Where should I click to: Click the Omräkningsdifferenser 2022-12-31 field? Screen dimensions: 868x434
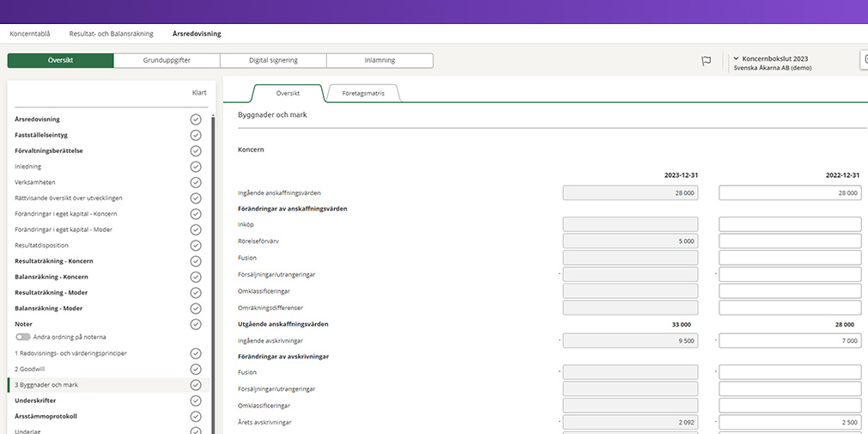tap(790, 308)
